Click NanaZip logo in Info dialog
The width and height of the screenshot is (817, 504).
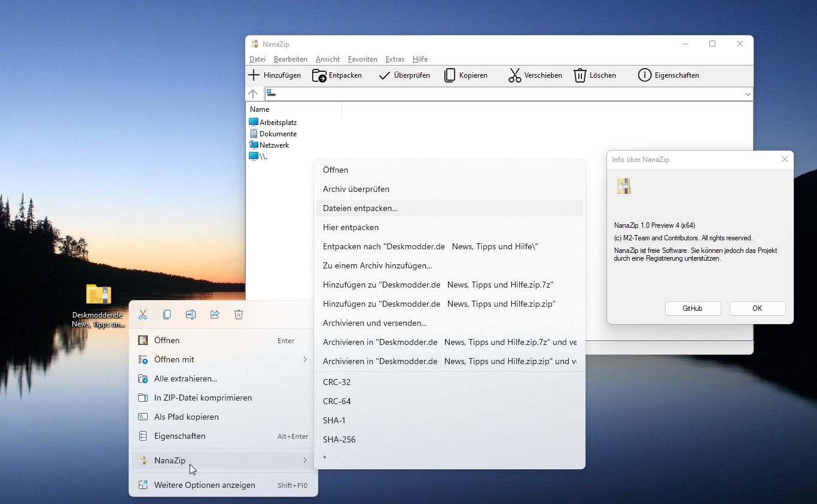tap(624, 186)
